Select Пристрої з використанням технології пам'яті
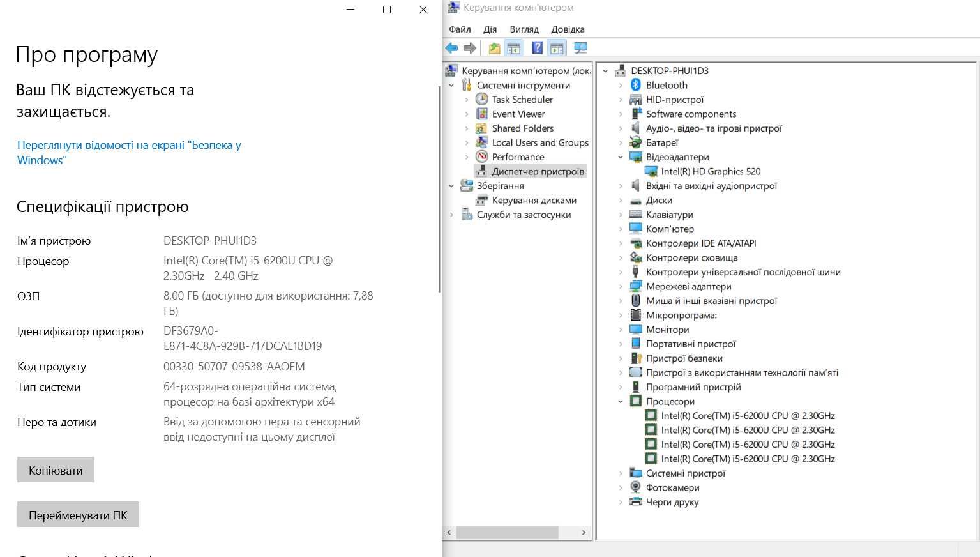 (742, 372)
